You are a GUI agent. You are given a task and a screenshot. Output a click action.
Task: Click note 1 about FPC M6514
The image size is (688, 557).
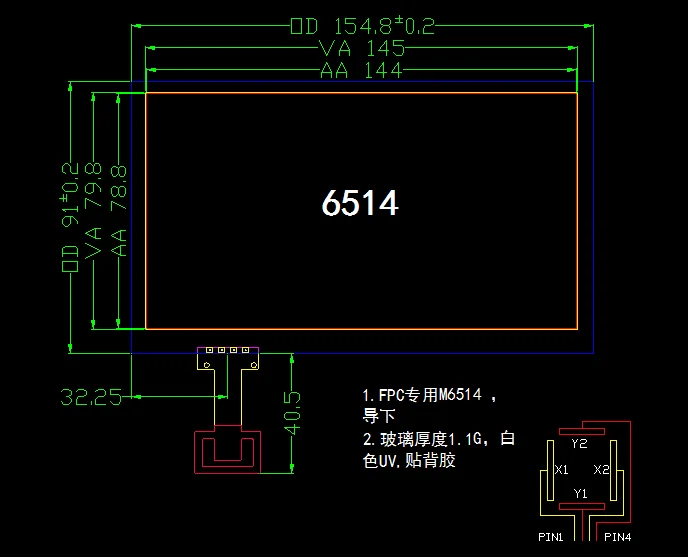(430, 405)
